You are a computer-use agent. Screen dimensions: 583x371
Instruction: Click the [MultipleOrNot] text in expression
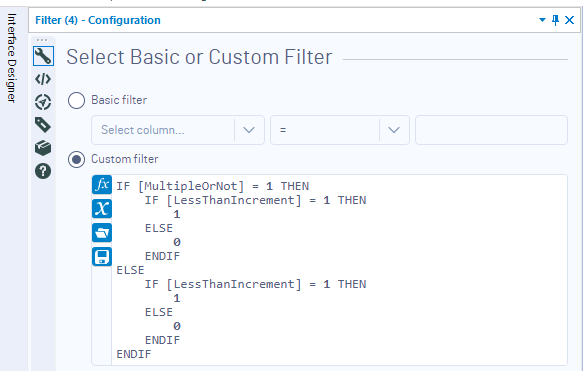(191, 186)
